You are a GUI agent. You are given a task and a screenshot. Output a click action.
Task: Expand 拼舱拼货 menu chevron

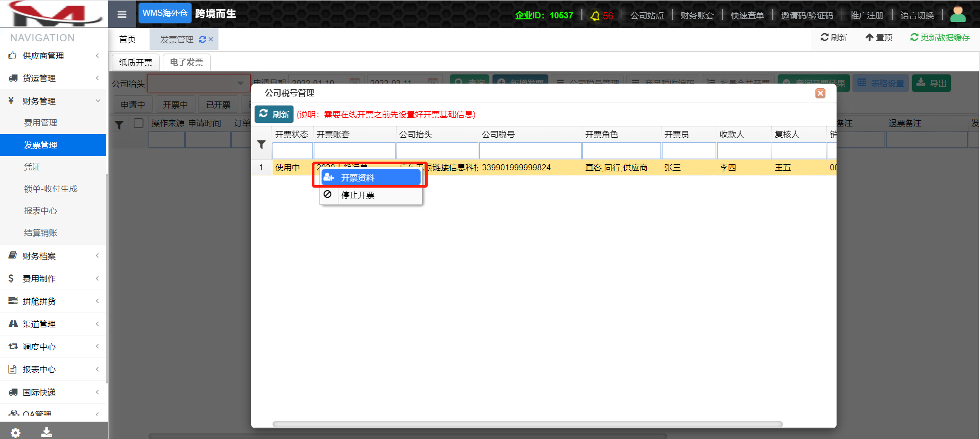point(97,301)
